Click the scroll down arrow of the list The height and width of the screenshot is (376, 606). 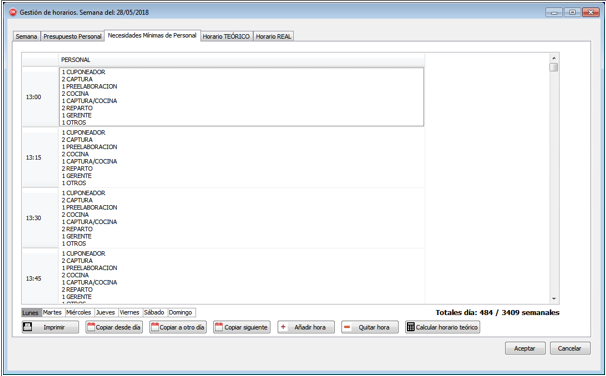(554, 299)
